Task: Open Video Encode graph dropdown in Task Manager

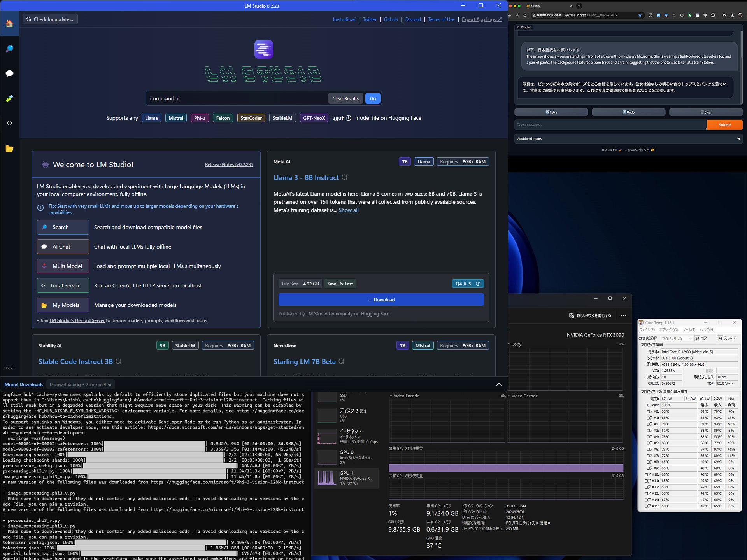Action: pos(391,396)
